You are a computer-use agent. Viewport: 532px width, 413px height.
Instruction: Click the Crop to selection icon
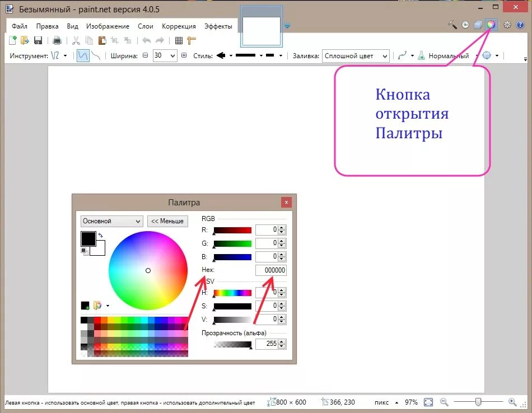click(x=115, y=40)
